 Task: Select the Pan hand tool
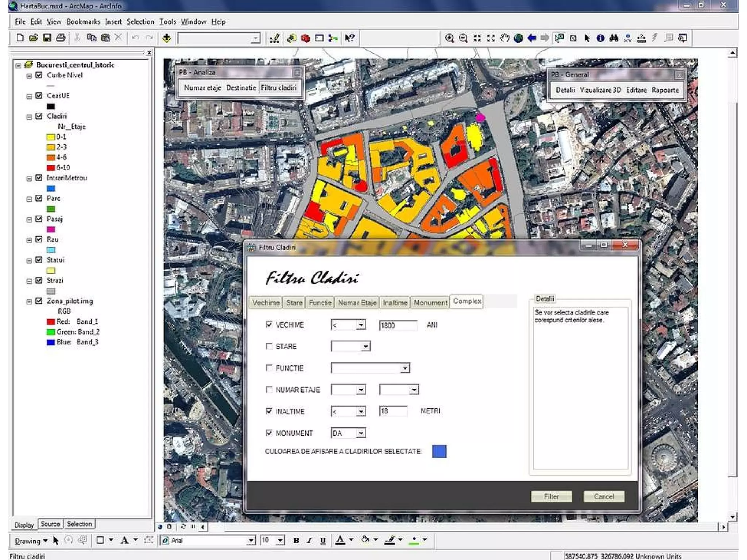tap(504, 38)
